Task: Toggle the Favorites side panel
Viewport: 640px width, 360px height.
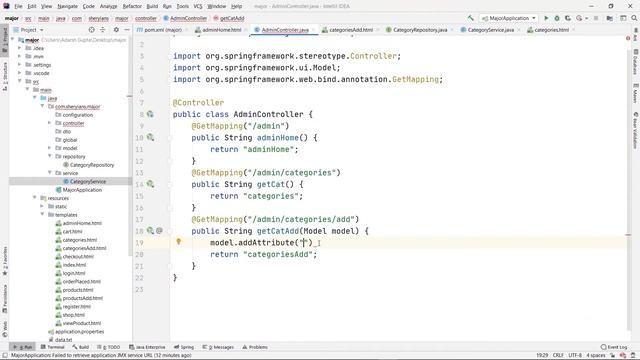Action: pyautogui.click(x=5, y=261)
